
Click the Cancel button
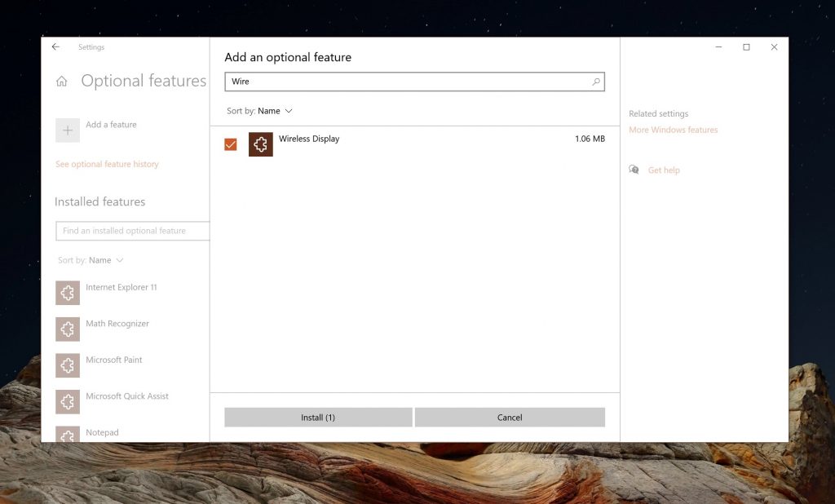tap(510, 418)
